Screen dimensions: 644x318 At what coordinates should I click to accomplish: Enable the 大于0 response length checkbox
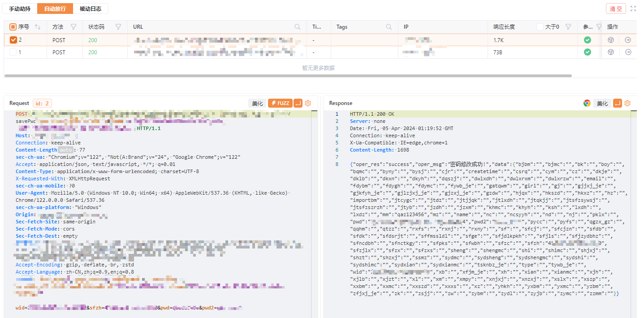540,27
